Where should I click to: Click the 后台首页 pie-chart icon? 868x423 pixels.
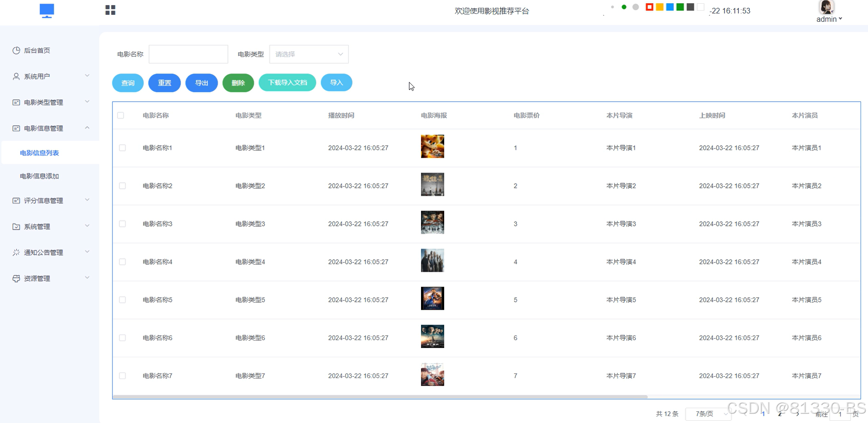(x=16, y=50)
